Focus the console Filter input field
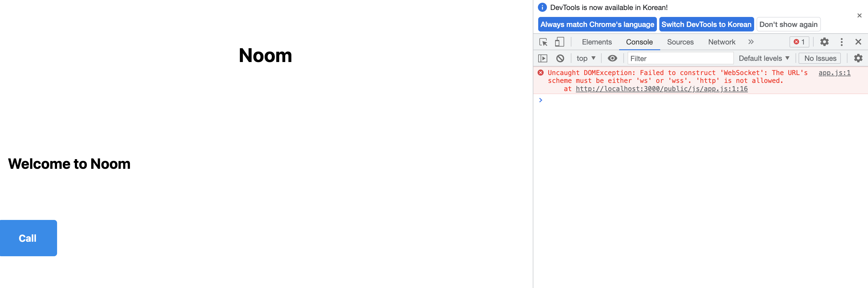This screenshot has height=288, width=868. pos(680,58)
